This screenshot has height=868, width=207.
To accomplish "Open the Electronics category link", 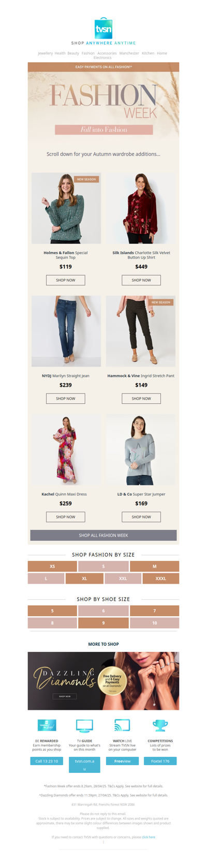I will pyautogui.click(x=102, y=58).
